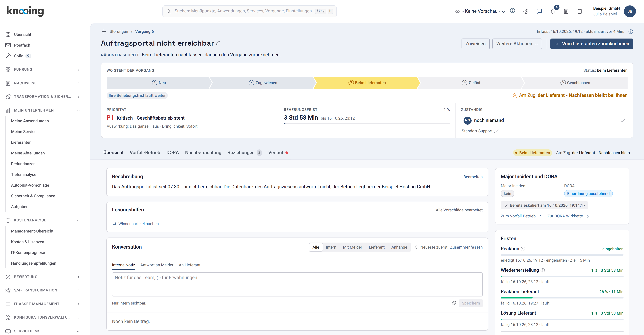Click Bearbeiten in the Beschreibung card
The image size is (644, 335).
[473, 177]
